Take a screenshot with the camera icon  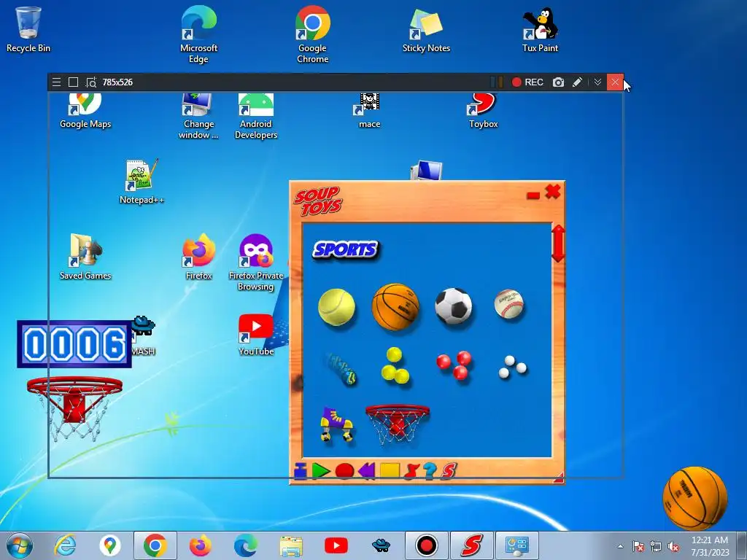pyautogui.click(x=558, y=82)
